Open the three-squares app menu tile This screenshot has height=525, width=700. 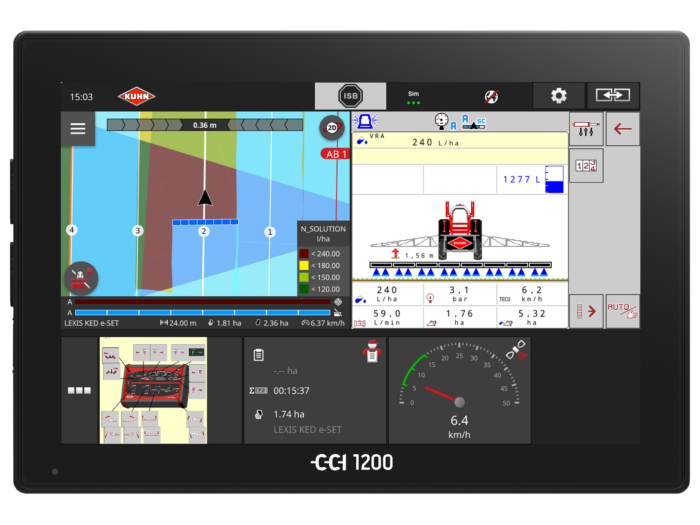pyautogui.click(x=79, y=390)
